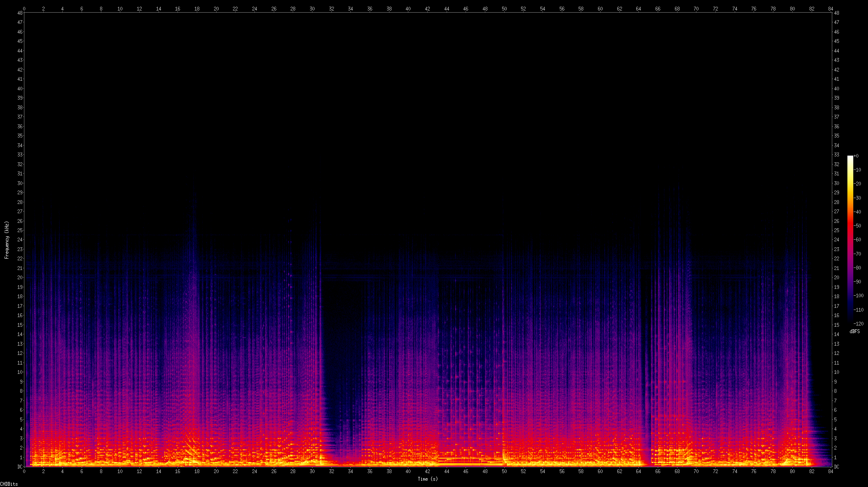
Task: Click the 0 s tick on the bottom time axis
Action: tap(24, 471)
